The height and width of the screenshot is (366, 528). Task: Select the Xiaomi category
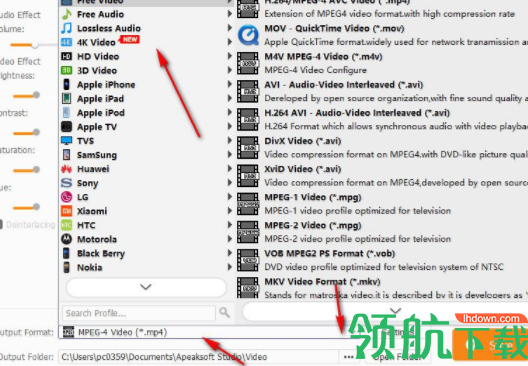(x=146, y=211)
